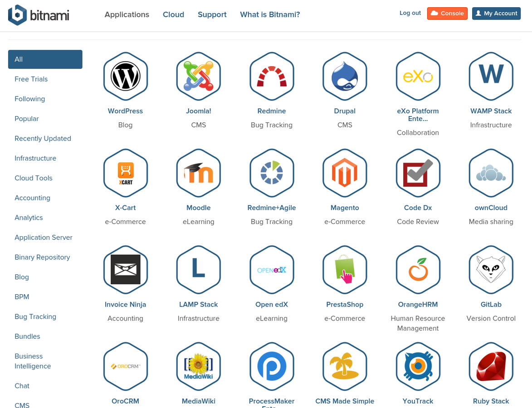Image resolution: width=532 pixels, height=408 pixels.
Task: Open the Redmine+Agile icon
Action: [272, 173]
